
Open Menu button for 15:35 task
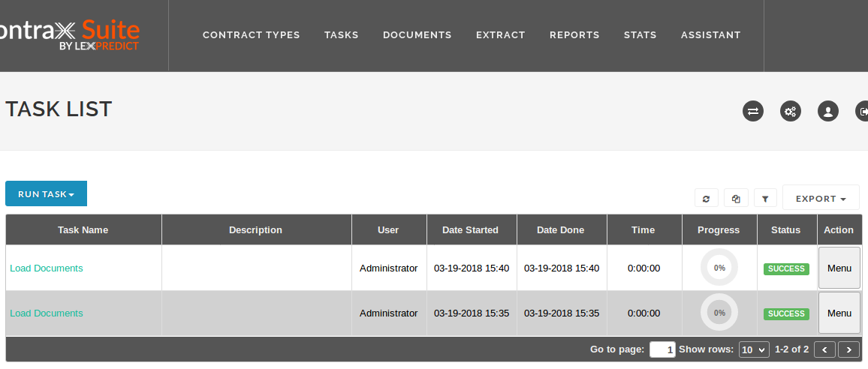point(839,313)
